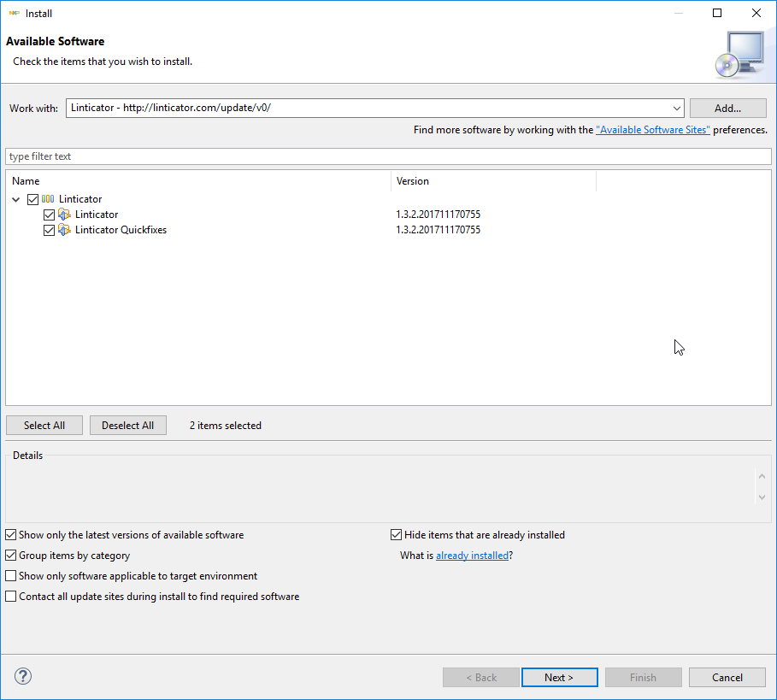Toggle Group items by category checkbox
Image resolution: width=777 pixels, height=700 pixels.
click(x=11, y=556)
